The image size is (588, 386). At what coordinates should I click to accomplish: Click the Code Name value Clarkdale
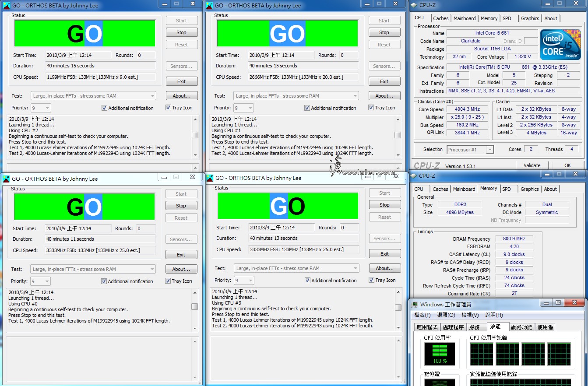point(471,41)
